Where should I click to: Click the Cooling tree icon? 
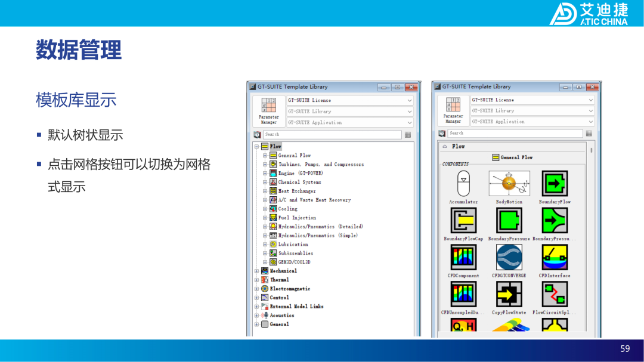coord(273,209)
